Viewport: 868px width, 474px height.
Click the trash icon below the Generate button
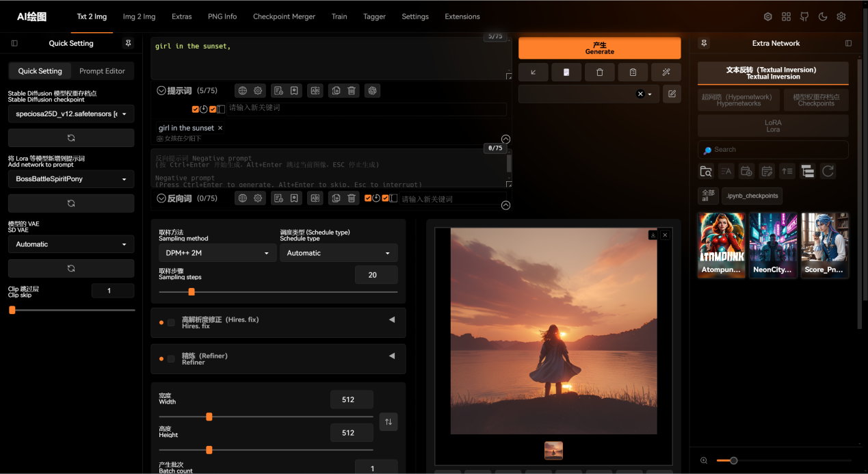[x=600, y=72]
